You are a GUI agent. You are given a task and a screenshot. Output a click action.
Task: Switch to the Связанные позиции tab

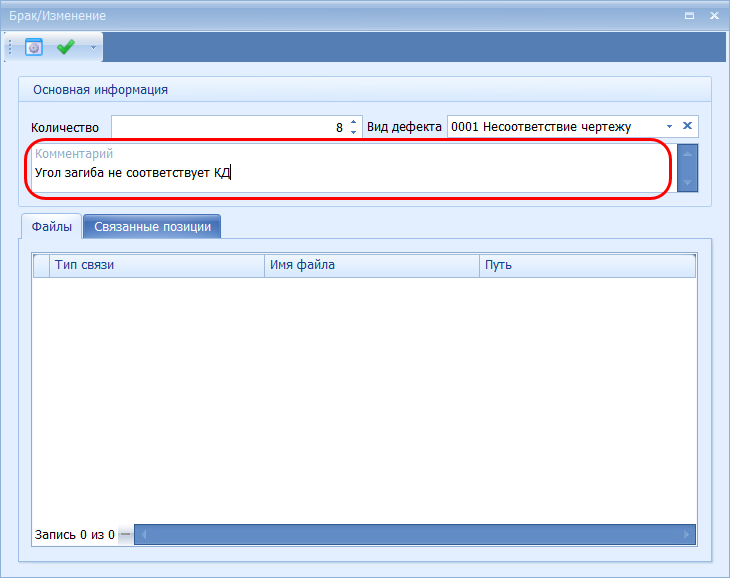(152, 227)
